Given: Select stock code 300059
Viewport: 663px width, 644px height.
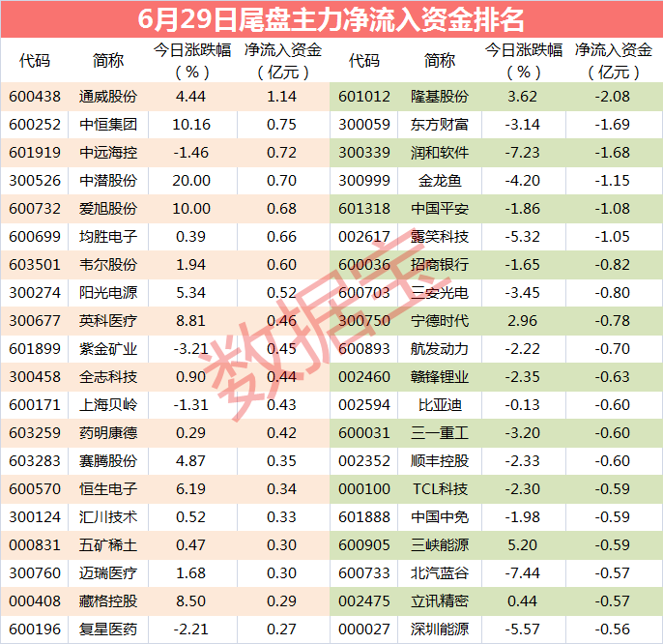Looking at the screenshot, I should pyautogui.click(x=364, y=125).
